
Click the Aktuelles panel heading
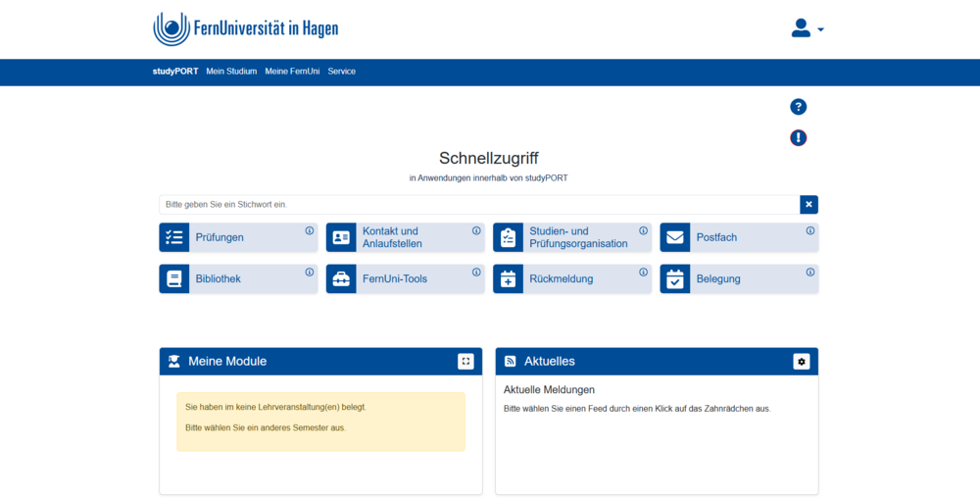click(x=550, y=361)
